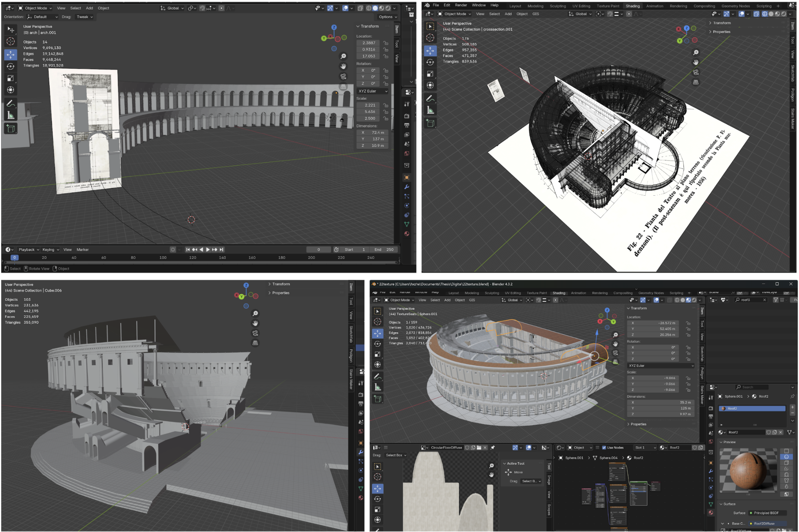Open XYZ Euler dropdown in top-left viewport
This screenshot has width=799, height=532.
tap(373, 91)
